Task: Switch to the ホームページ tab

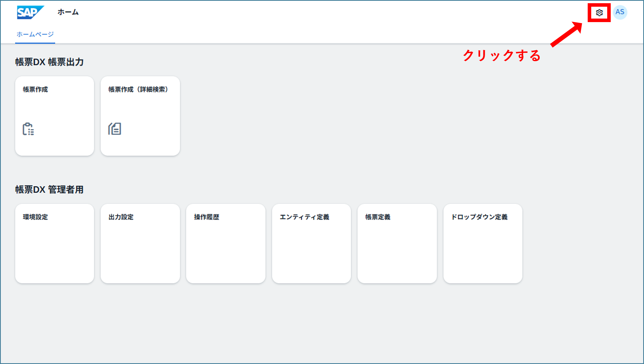Action: pyautogui.click(x=35, y=34)
